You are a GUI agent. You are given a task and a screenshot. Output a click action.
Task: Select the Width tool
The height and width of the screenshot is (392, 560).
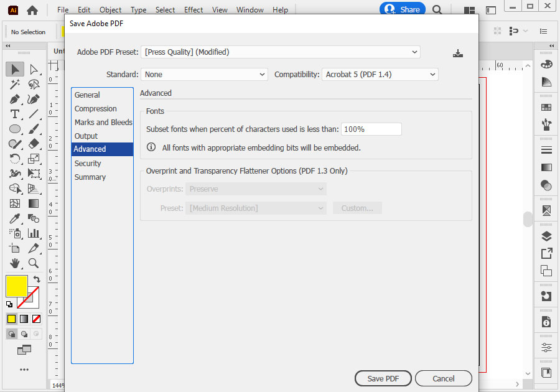15,174
